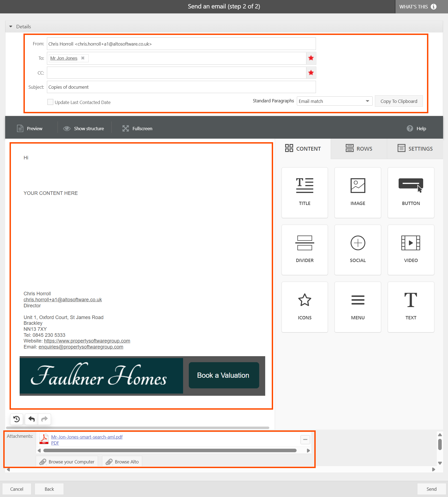Click chris.horroll+a1@altosoftware.co.uk signature link

coord(63,300)
